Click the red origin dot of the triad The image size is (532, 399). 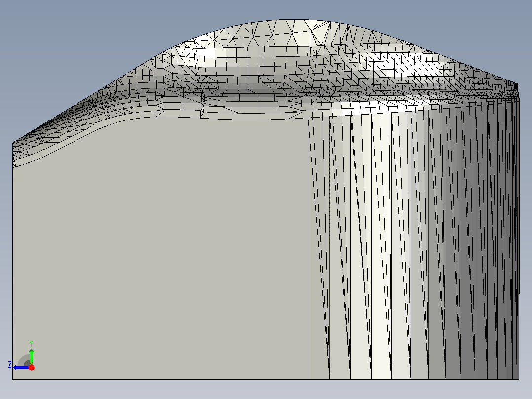pos(31,367)
